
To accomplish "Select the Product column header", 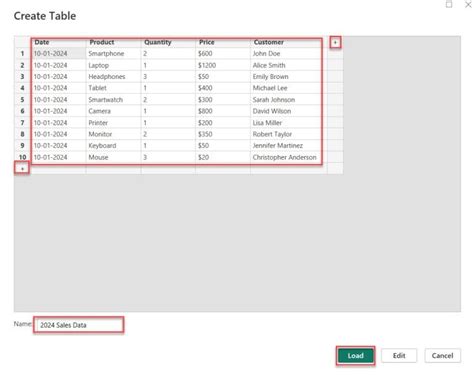I will pyautogui.click(x=113, y=42).
